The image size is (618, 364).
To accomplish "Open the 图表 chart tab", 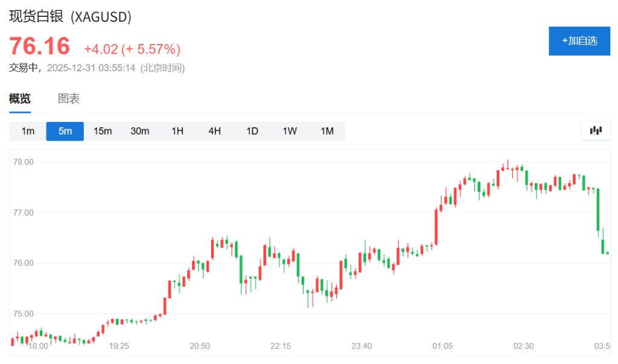I will tap(69, 99).
